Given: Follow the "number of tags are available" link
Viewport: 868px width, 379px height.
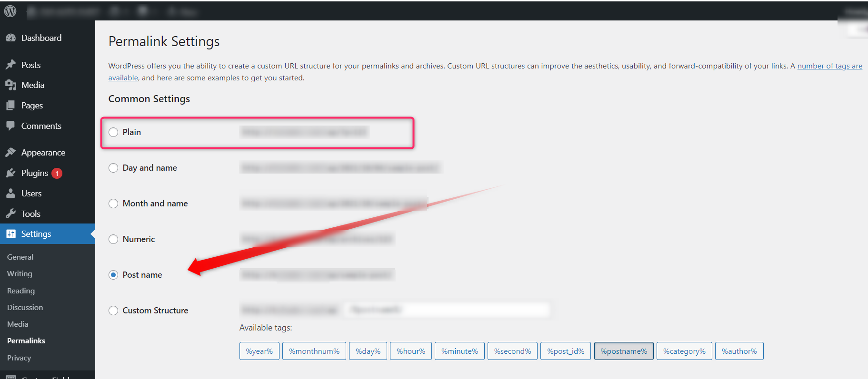Looking at the screenshot, I should (x=830, y=66).
